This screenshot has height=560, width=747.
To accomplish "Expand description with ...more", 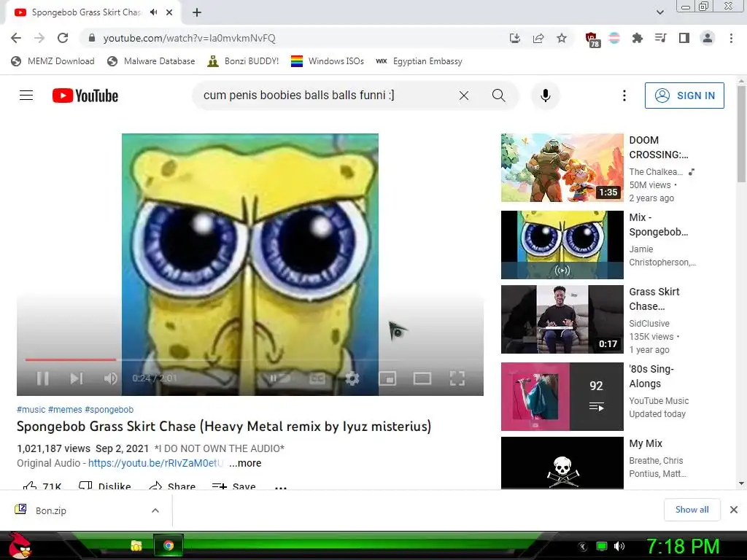I will coord(245,463).
